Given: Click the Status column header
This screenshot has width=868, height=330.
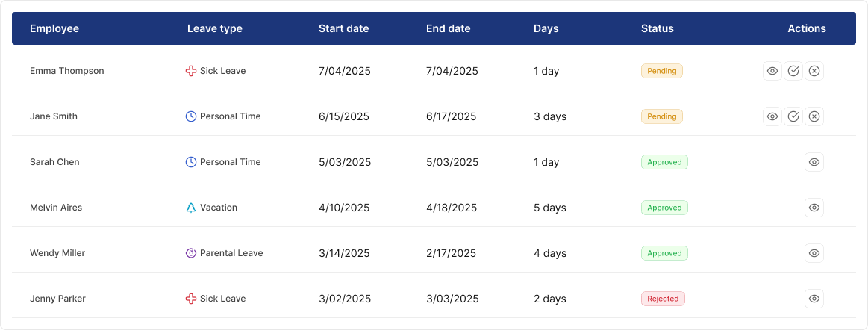Looking at the screenshot, I should click(x=657, y=28).
